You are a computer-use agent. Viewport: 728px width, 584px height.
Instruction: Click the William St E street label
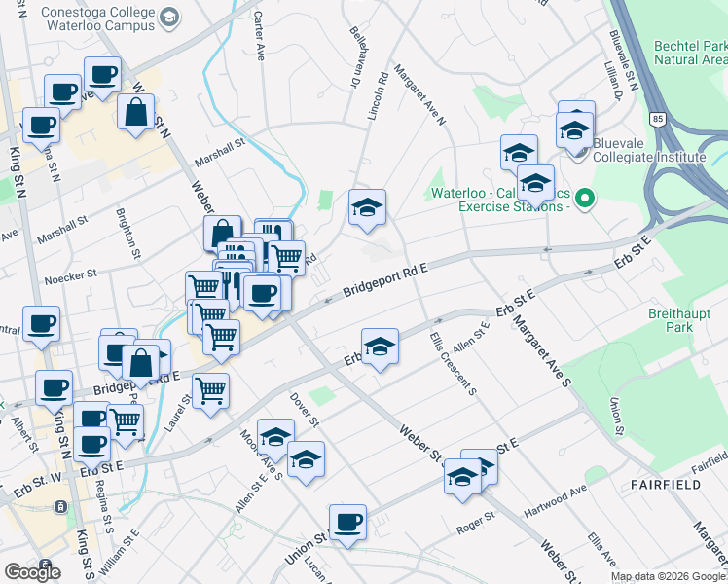[x=120, y=552]
